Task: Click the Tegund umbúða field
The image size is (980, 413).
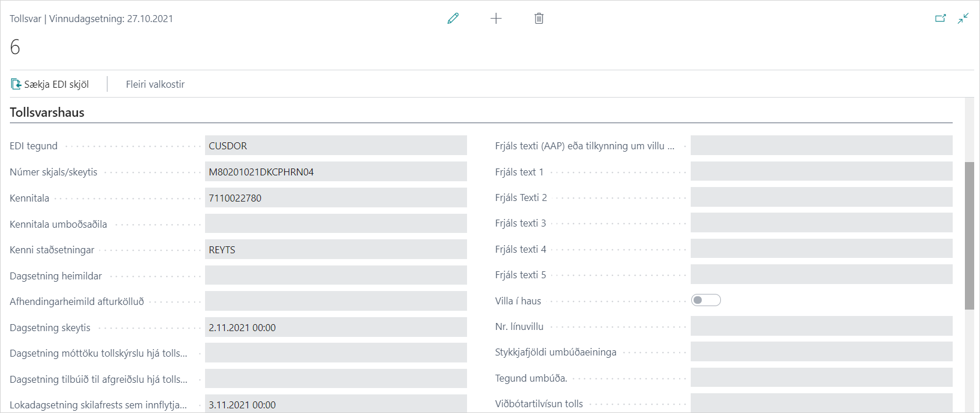Action: point(821,378)
